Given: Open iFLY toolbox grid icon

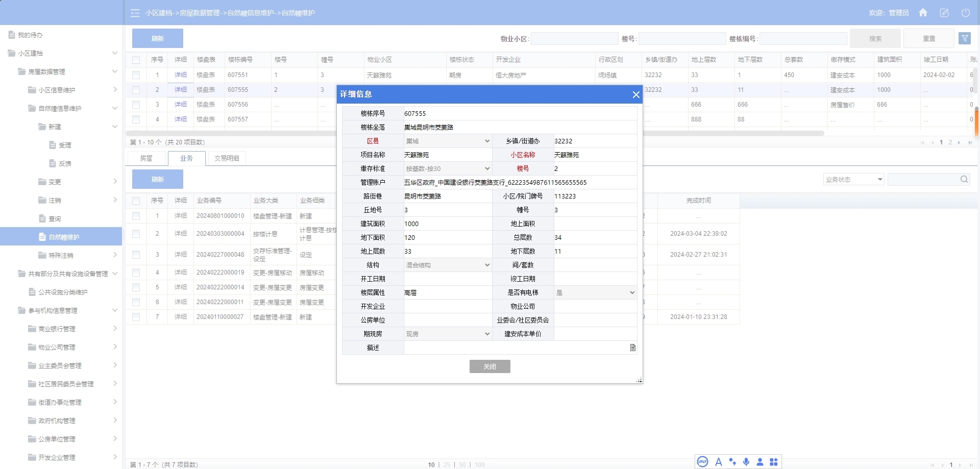Looking at the screenshot, I should [774, 462].
